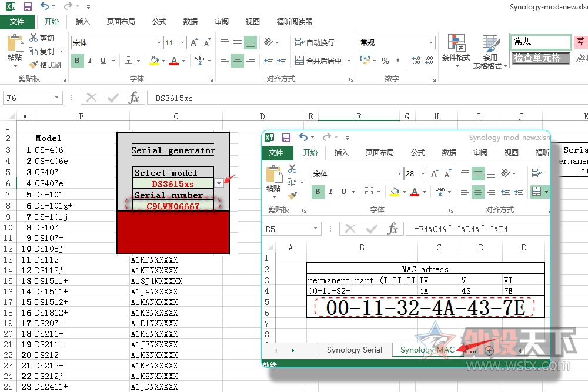The height and width of the screenshot is (392, 588).
Task: Click the Name Box showing B5 in inset window
Action: [288, 229]
